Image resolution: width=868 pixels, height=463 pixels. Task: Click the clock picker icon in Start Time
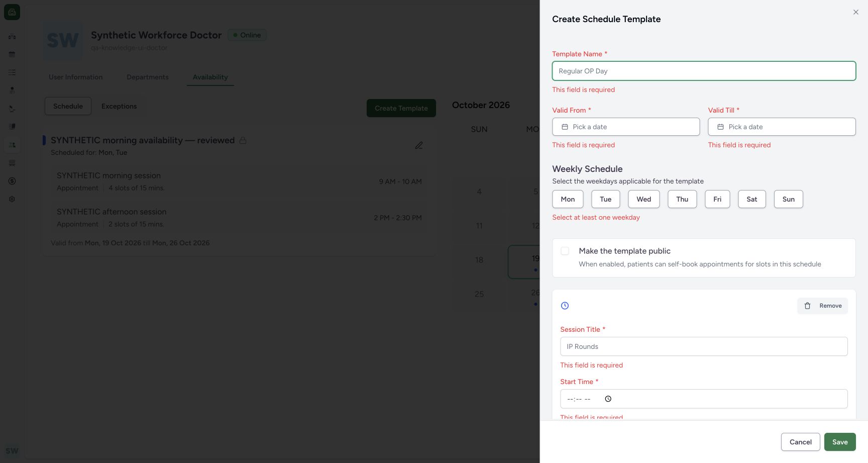click(608, 399)
